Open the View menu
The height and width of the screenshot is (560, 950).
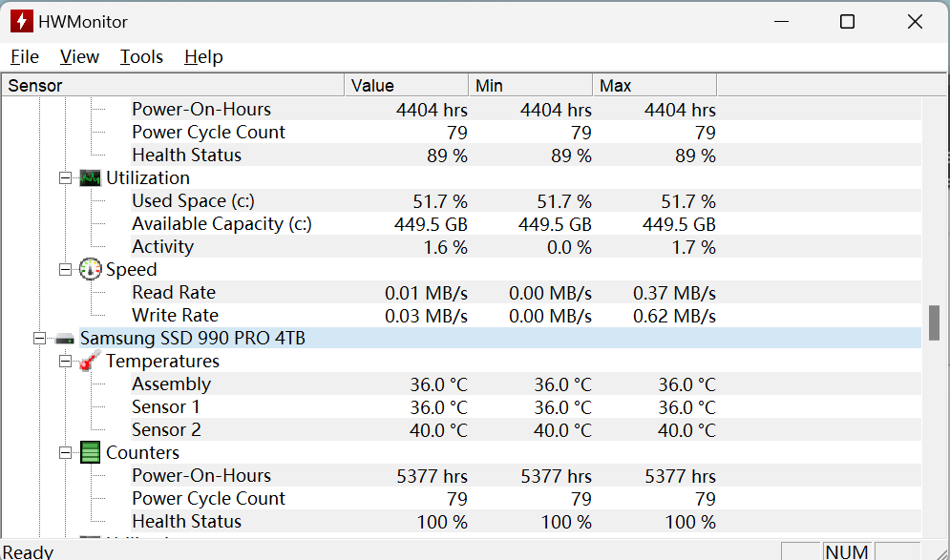tap(79, 57)
